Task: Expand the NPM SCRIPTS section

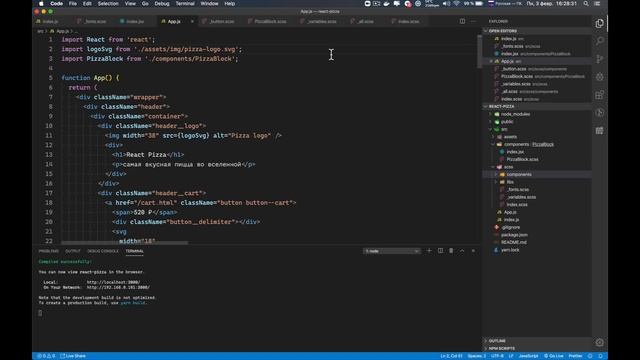Action: pyautogui.click(x=537, y=349)
